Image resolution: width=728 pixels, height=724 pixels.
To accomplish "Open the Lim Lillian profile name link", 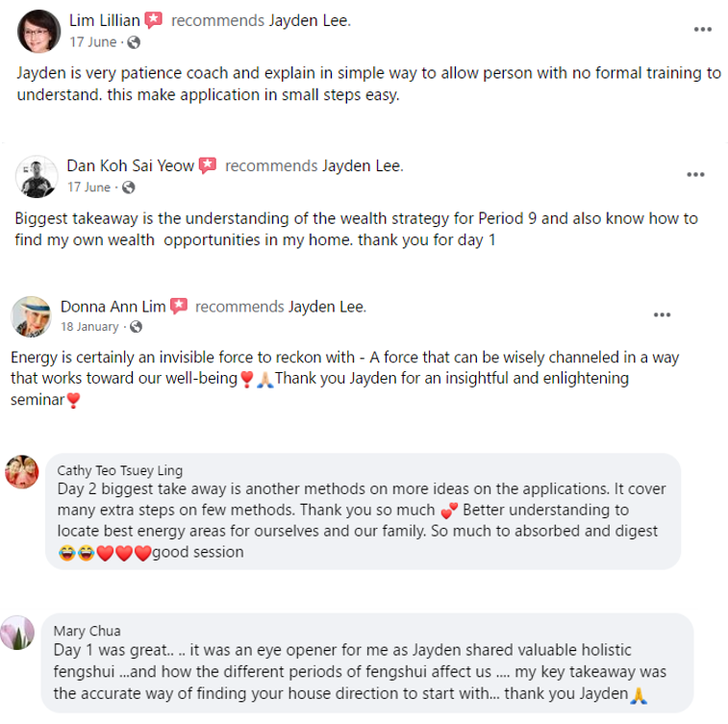I will point(105,20).
